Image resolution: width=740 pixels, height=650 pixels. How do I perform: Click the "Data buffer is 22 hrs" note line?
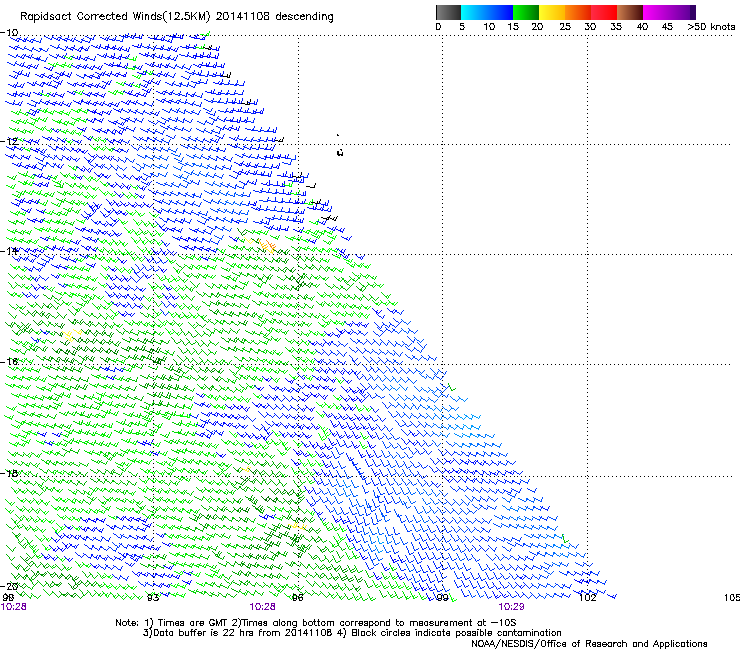tap(352, 633)
